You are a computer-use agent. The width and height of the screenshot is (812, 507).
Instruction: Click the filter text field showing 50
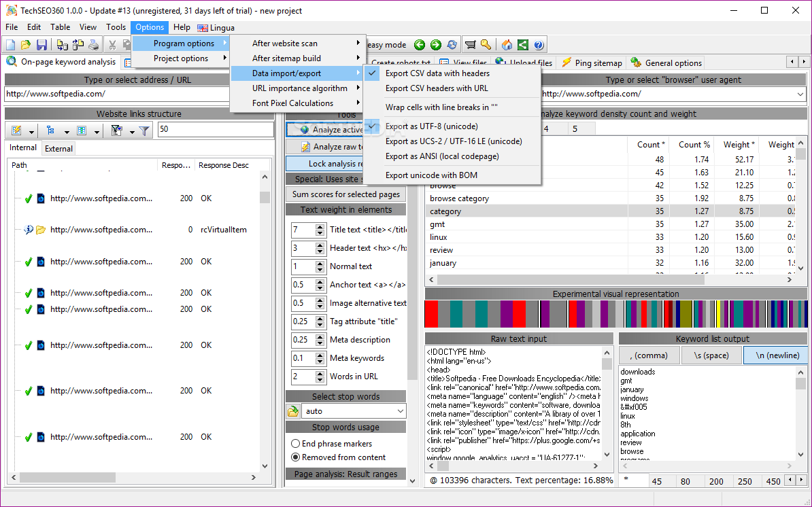[216, 129]
